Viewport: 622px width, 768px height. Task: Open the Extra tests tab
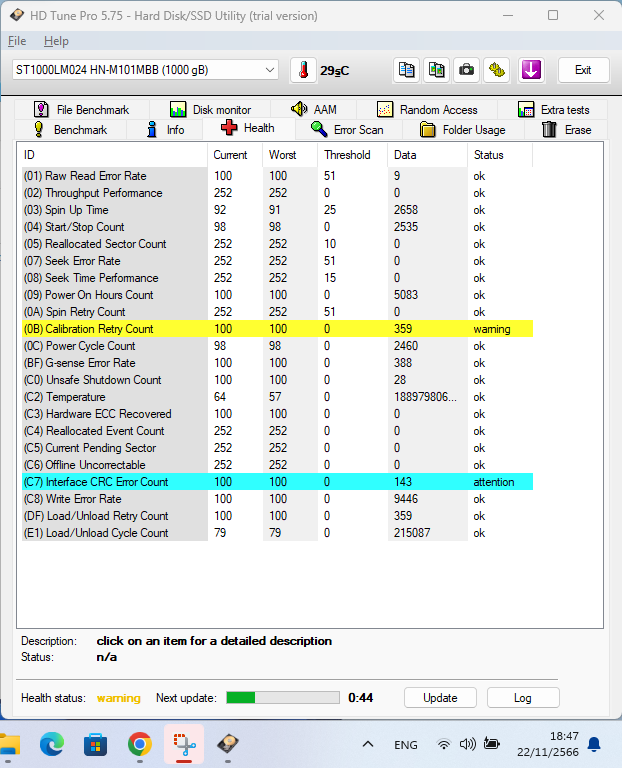[553, 110]
